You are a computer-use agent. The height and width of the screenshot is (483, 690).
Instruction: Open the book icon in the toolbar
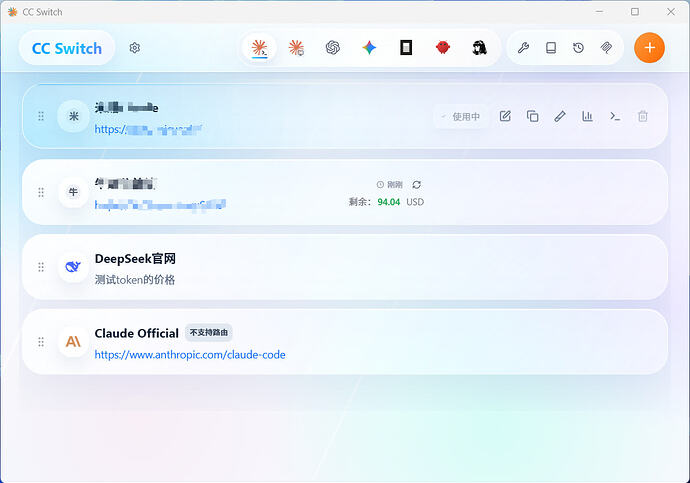point(551,48)
